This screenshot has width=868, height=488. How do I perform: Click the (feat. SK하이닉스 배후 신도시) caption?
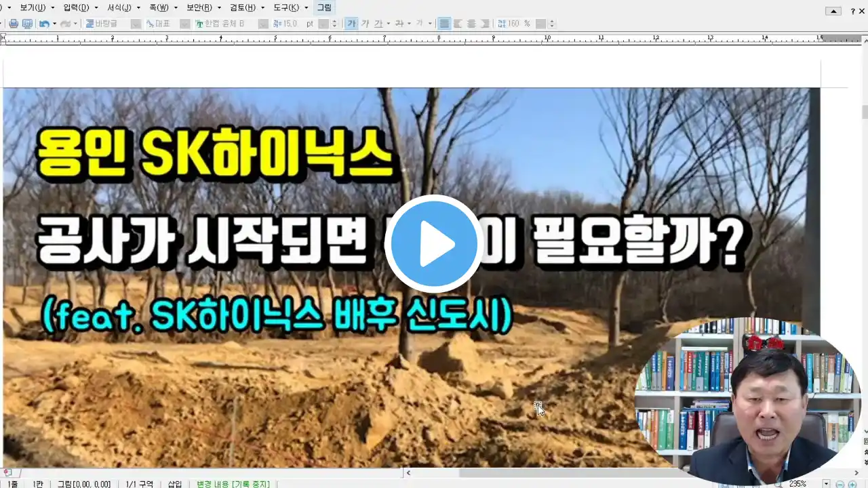click(277, 315)
